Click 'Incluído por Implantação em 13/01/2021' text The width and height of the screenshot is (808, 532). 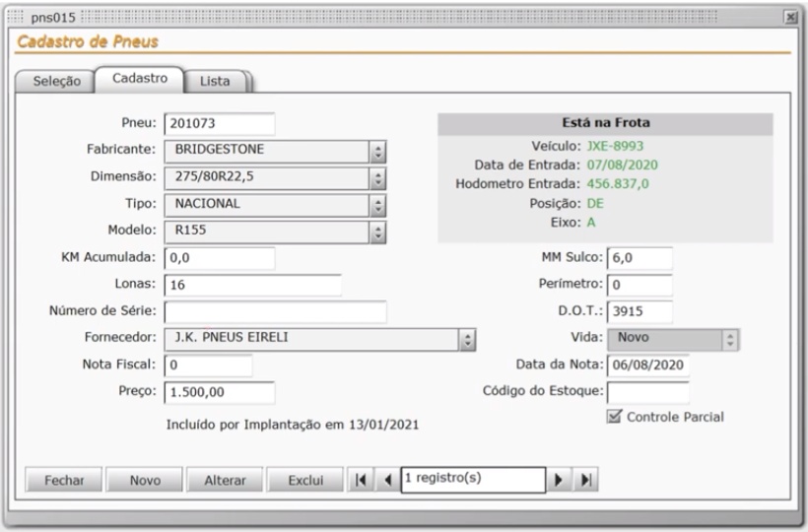(293, 425)
